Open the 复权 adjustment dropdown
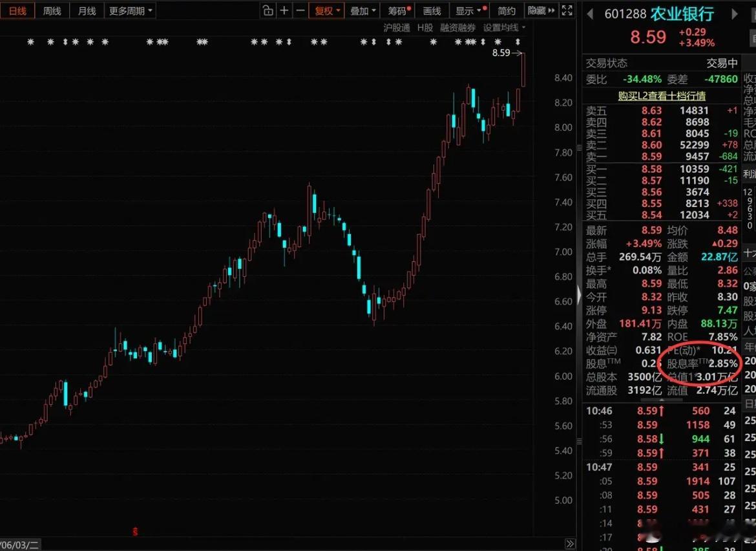Viewport: 756px width, 551px height. pyautogui.click(x=326, y=10)
